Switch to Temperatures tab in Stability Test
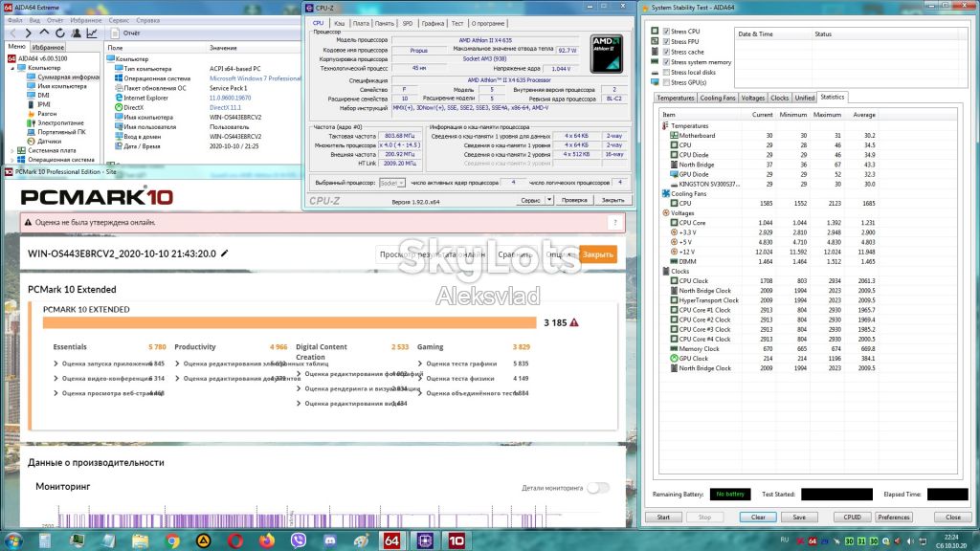 tap(675, 98)
